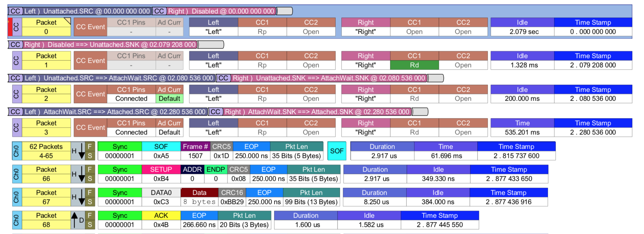The image size is (644, 234).
Task: Click the FS speed indicator on Packet 67
Action: click(x=90, y=197)
